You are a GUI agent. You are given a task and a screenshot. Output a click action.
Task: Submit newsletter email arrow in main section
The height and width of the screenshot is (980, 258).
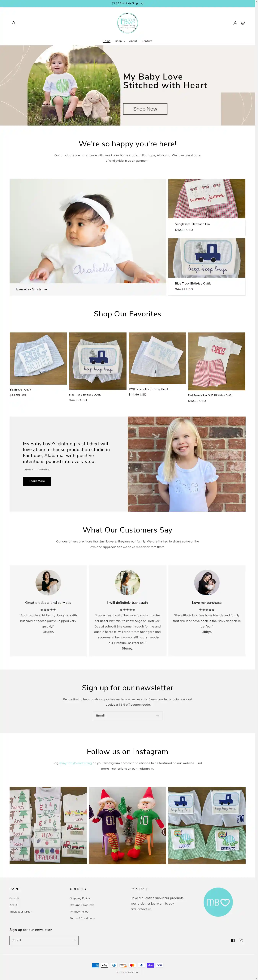click(x=157, y=715)
